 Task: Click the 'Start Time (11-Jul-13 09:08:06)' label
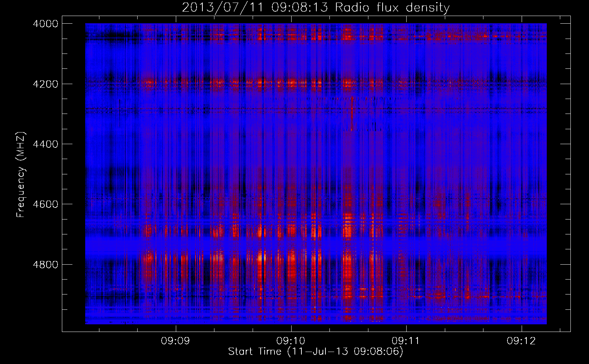point(316,352)
